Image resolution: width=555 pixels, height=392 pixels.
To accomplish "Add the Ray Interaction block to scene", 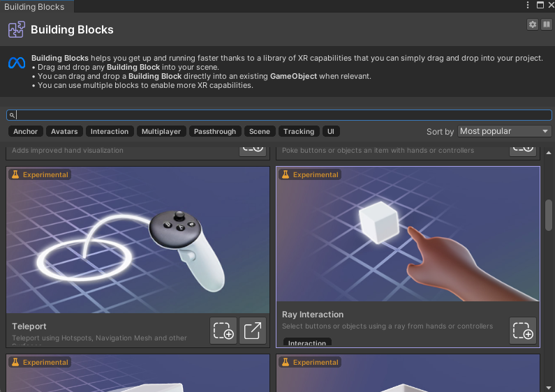I will (523, 331).
